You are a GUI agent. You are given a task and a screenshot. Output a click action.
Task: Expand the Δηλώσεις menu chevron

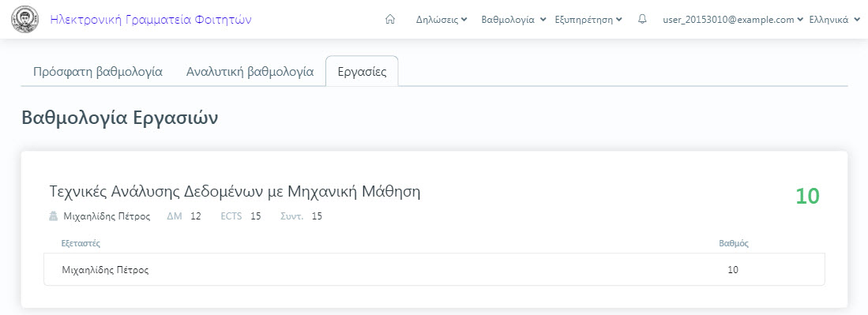click(464, 20)
